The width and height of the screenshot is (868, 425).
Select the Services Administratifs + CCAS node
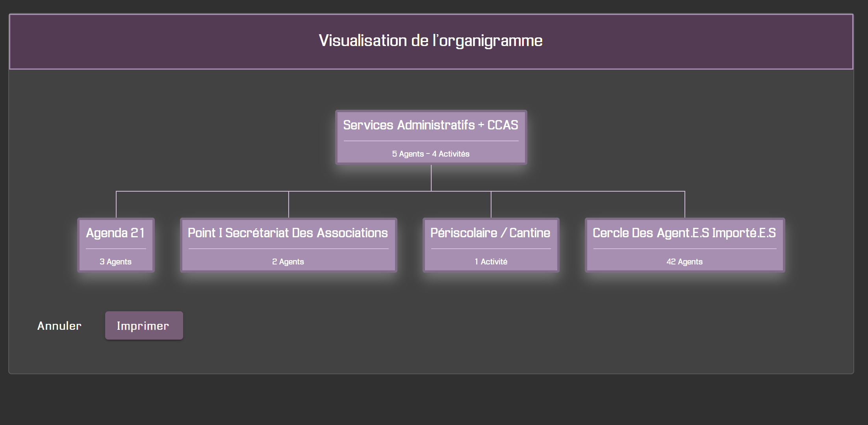coord(431,137)
